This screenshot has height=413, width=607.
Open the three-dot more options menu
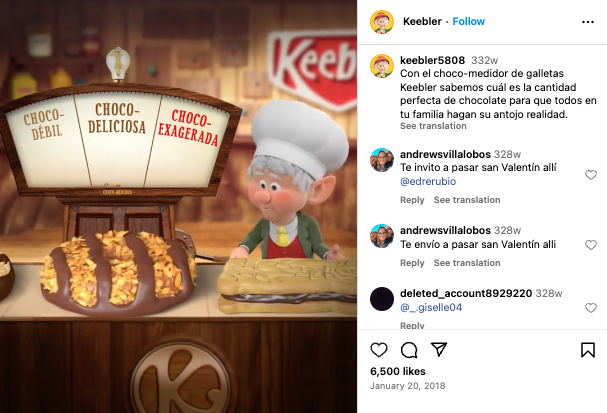coord(588,22)
